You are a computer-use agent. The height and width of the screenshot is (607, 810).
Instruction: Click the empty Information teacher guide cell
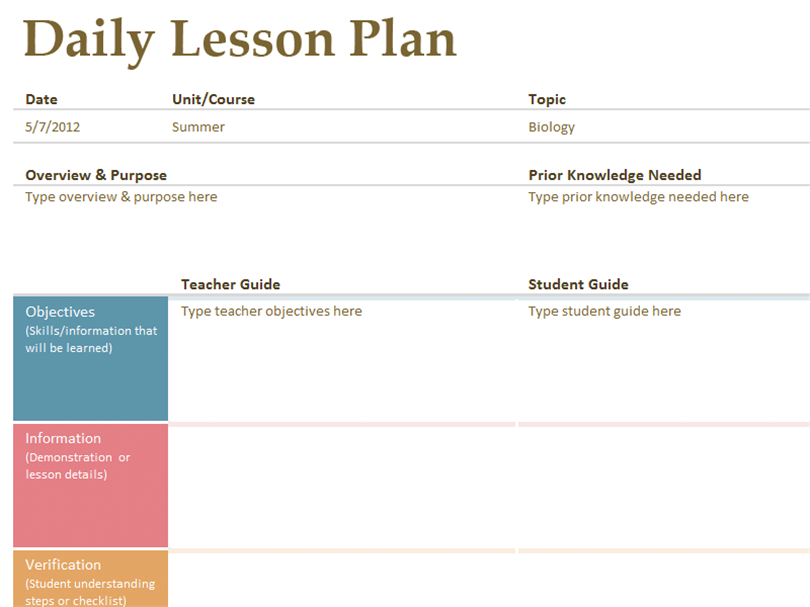click(342, 487)
